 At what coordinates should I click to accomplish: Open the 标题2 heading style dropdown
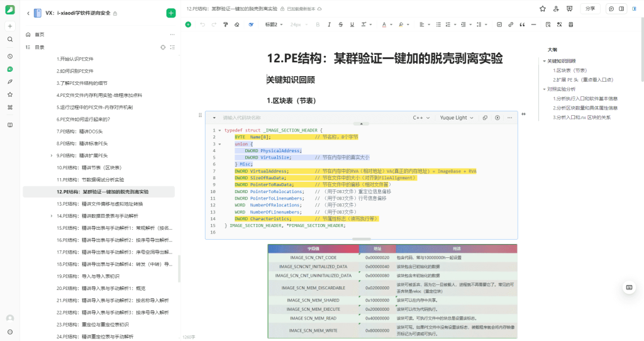[x=273, y=25]
